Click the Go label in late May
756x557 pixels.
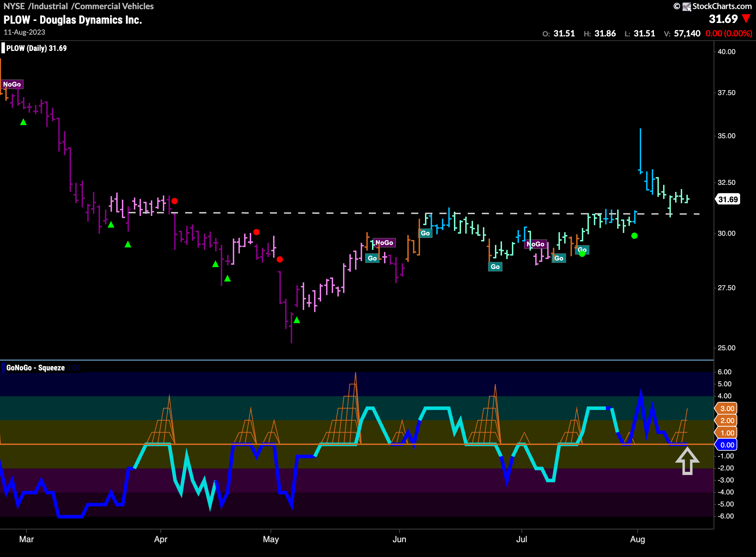tap(372, 258)
